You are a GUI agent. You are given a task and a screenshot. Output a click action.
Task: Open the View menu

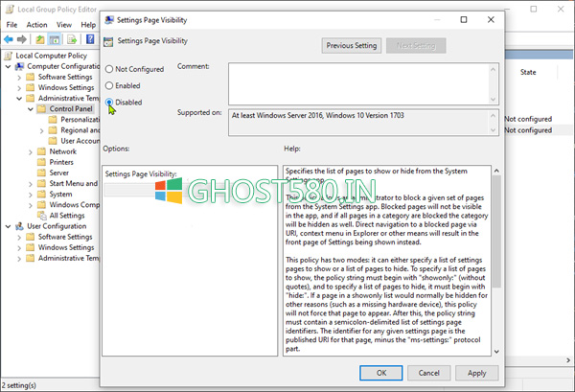point(64,25)
